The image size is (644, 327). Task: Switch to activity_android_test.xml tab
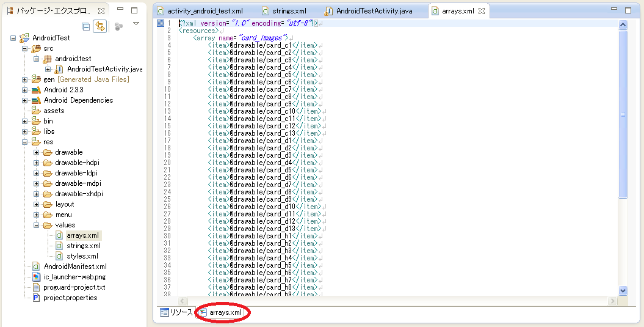click(x=204, y=11)
